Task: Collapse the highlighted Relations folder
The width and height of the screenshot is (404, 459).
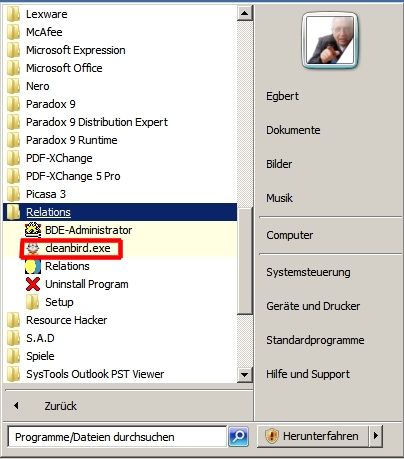Action: [x=120, y=212]
